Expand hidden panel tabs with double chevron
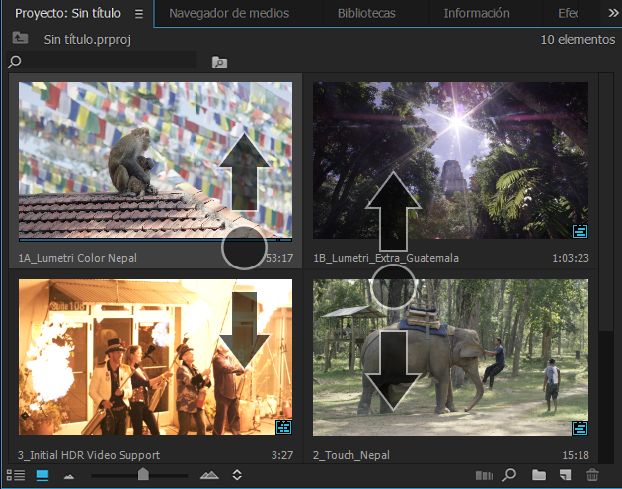The height and width of the screenshot is (489, 622). point(613,13)
